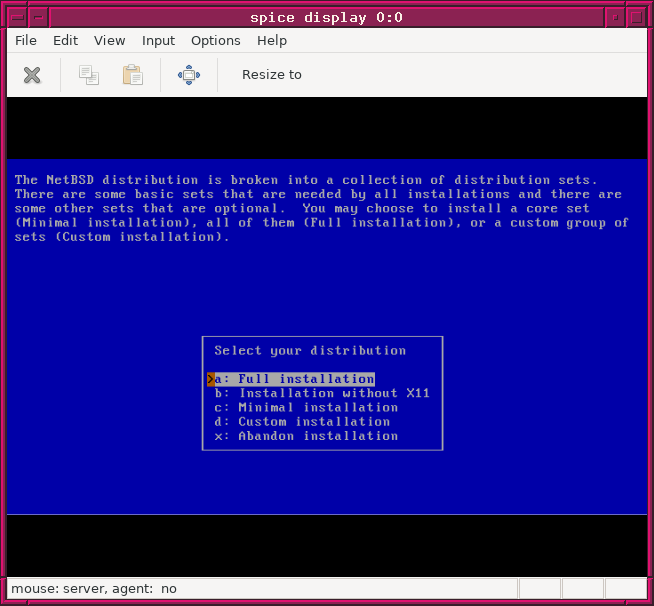Open the Help menu
The width and height of the screenshot is (654, 606).
[x=271, y=41]
